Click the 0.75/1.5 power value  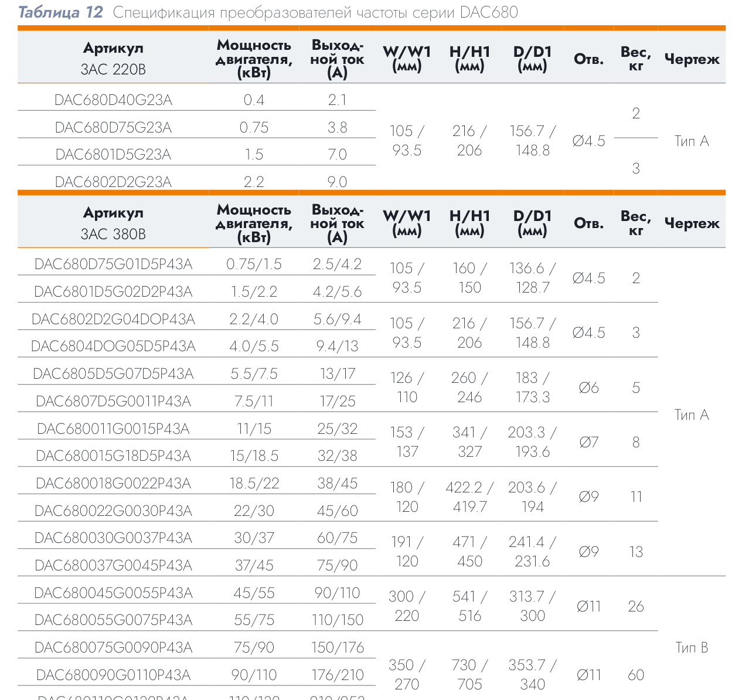click(x=254, y=264)
